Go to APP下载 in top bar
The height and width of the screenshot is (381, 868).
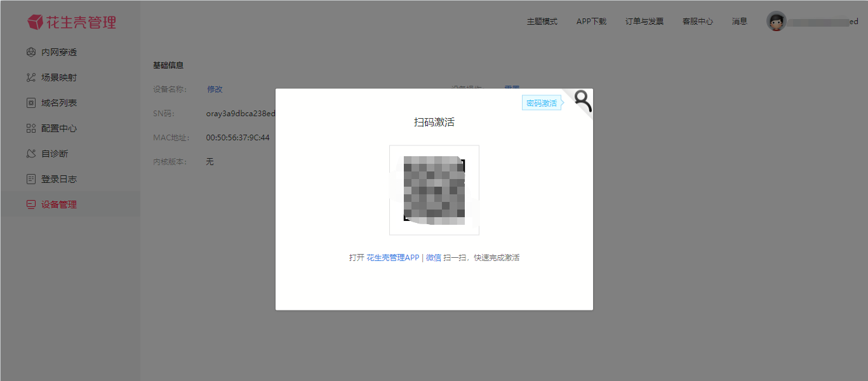tap(591, 22)
